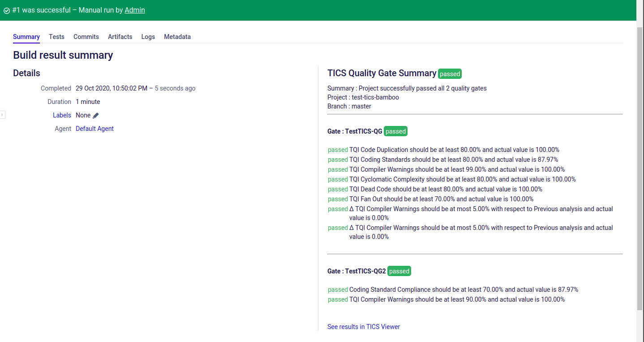This screenshot has width=644, height=342.
Task: Select the Details heading
Action: pyautogui.click(x=26, y=73)
